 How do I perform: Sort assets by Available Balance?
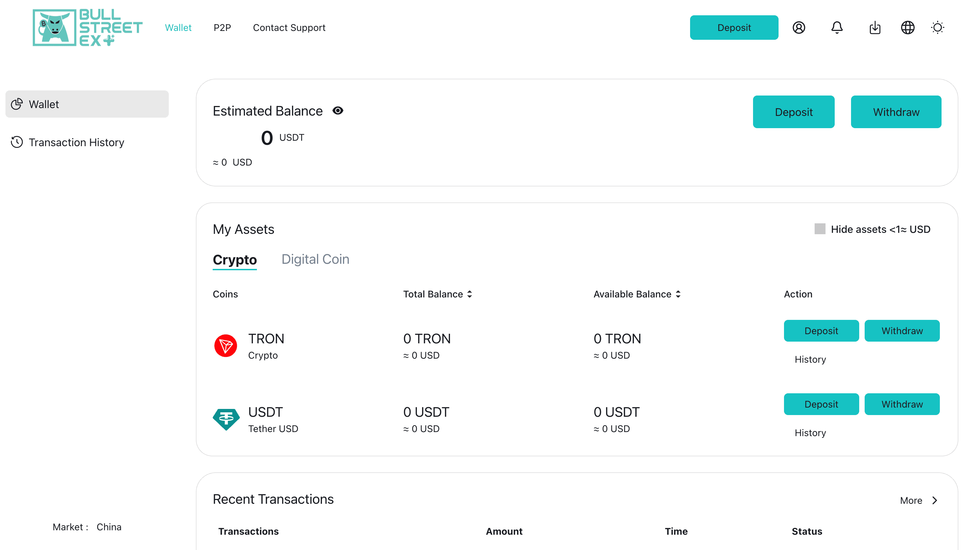[678, 294]
